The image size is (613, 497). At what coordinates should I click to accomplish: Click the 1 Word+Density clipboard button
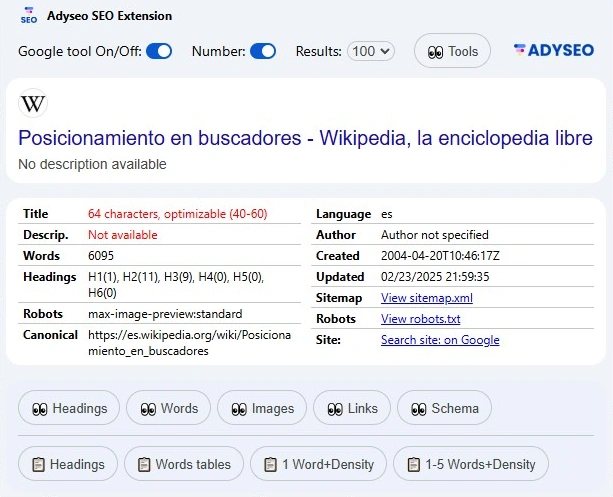[318, 464]
